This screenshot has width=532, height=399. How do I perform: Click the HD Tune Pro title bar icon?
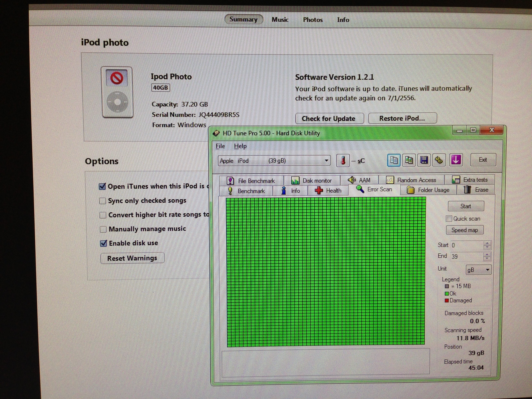point(216,133)
